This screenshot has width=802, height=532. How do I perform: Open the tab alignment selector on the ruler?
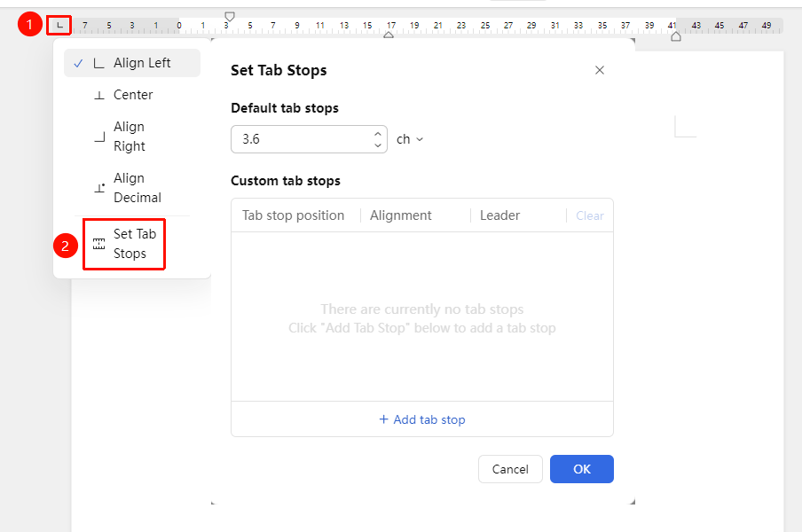59,25
